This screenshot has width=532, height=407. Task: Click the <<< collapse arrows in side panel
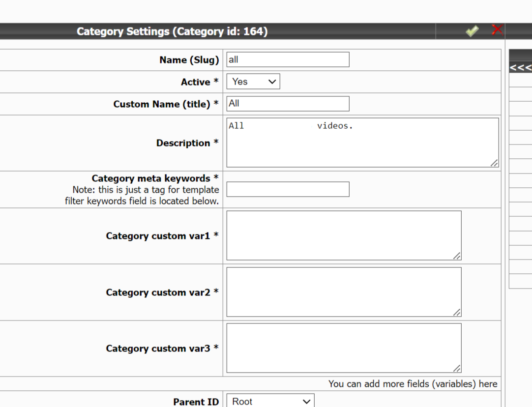tap(521, 67)
